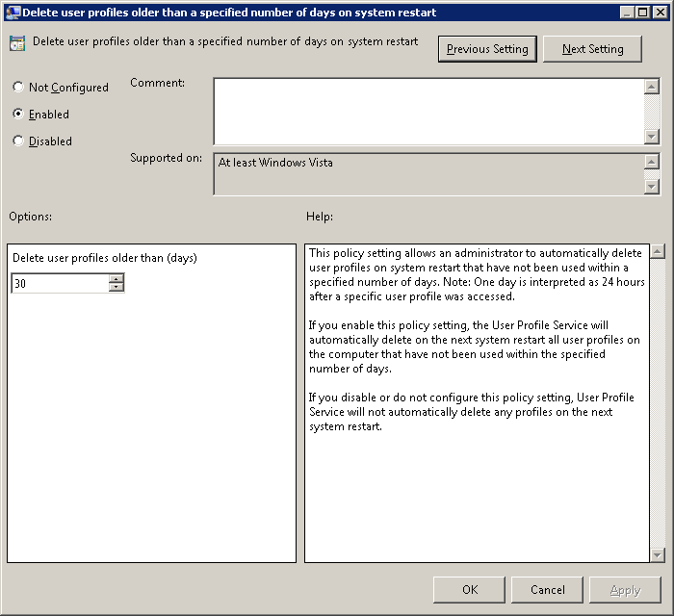
Task: Click Comment box scroll down arrow
Action: click(x=652, y=137)
